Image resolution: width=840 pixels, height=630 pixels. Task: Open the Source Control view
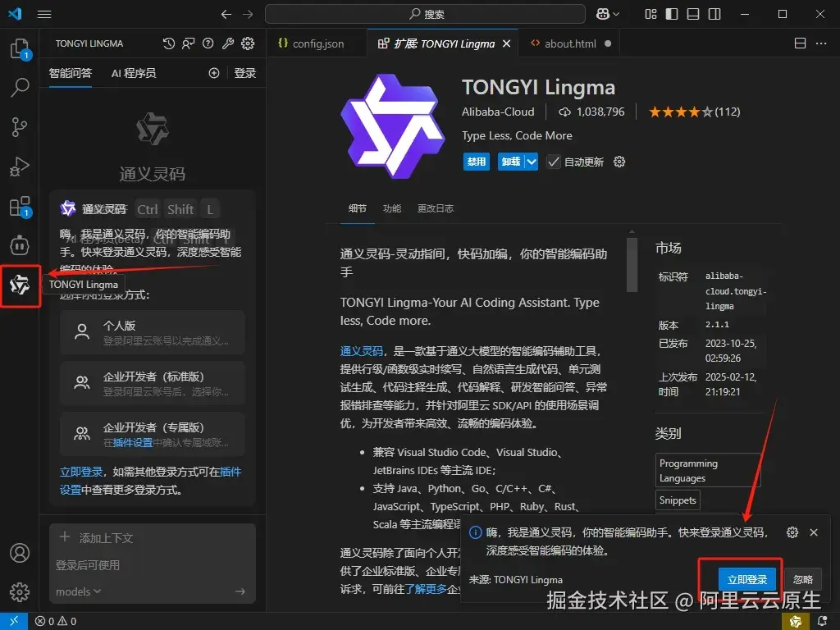point(20,126)
